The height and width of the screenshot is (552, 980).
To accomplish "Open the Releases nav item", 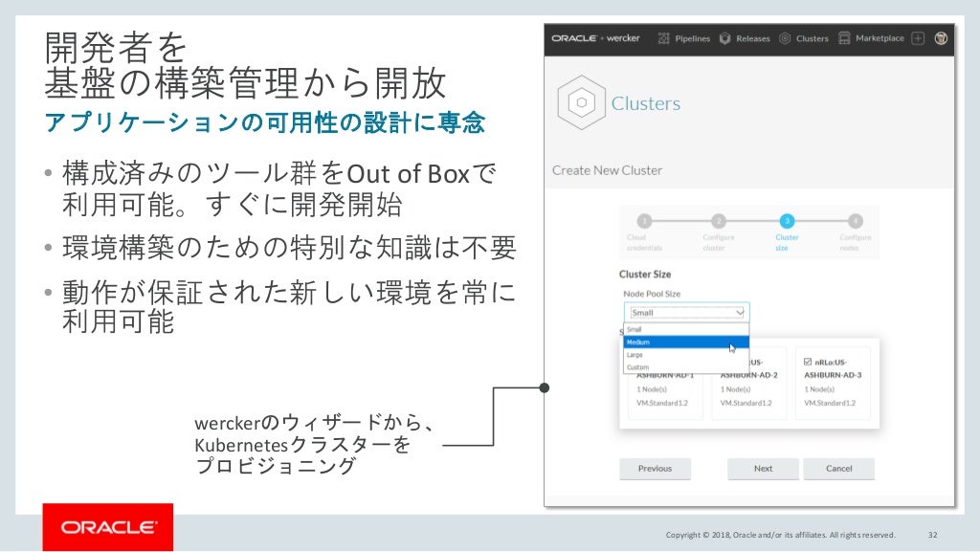I will 752,38.
